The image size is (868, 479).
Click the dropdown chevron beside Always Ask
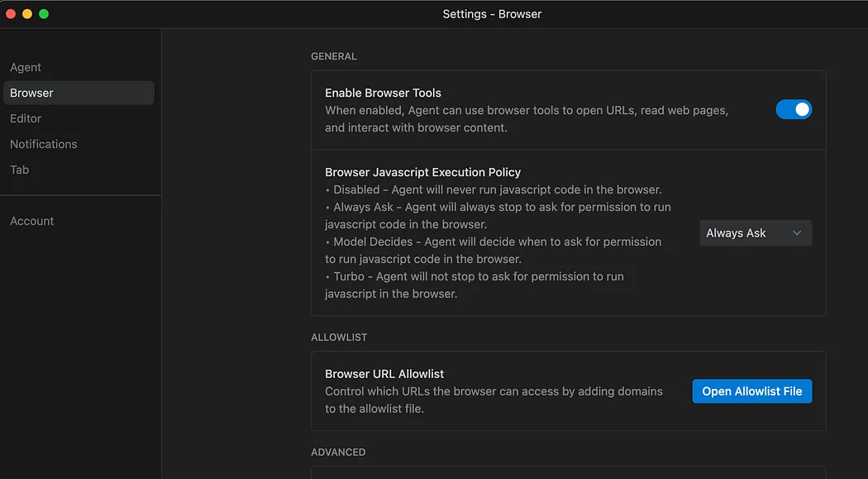pos(798,232)
